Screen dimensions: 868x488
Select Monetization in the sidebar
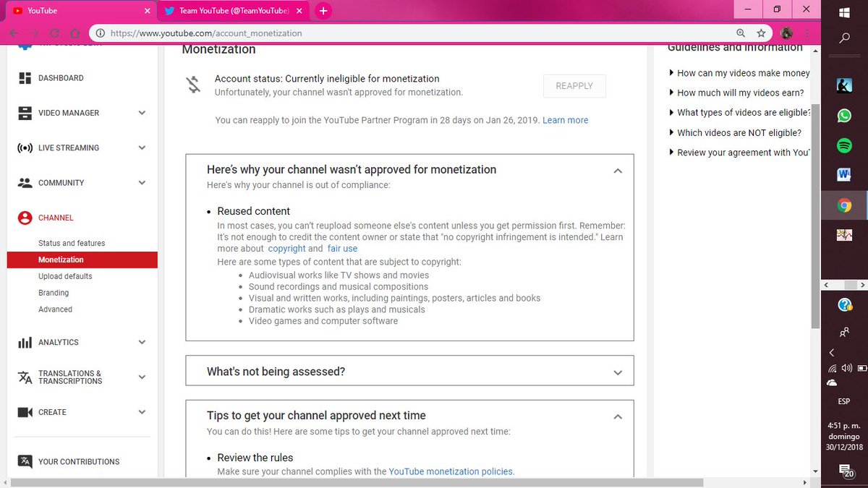coord(82,260)
